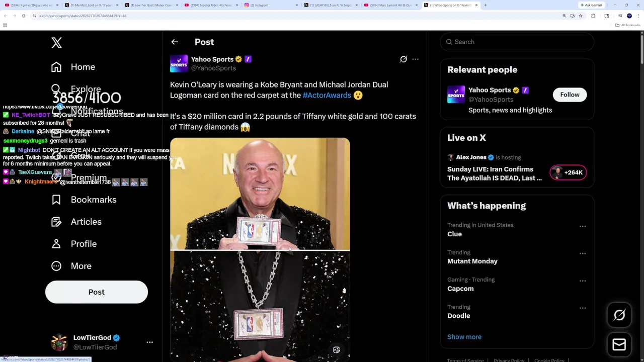Open Mutant Monday trending topic

tap(472, 261)
